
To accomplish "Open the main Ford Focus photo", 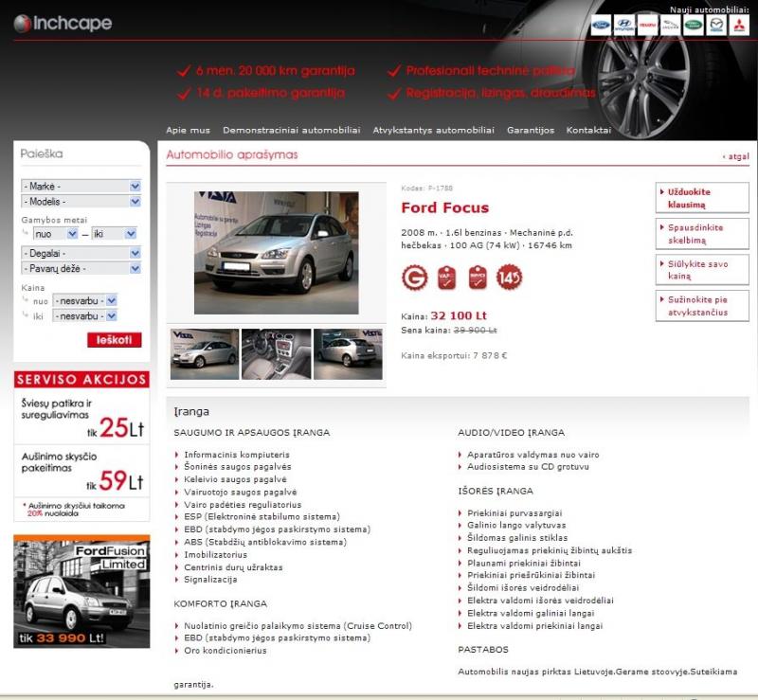I will [x=277, y=253].
